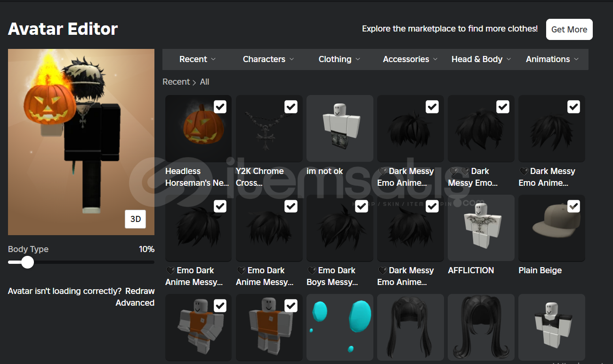Switch avatar preview using the 3D button
613x364 pixels.
pyautogui.click(x=136, y=219)
